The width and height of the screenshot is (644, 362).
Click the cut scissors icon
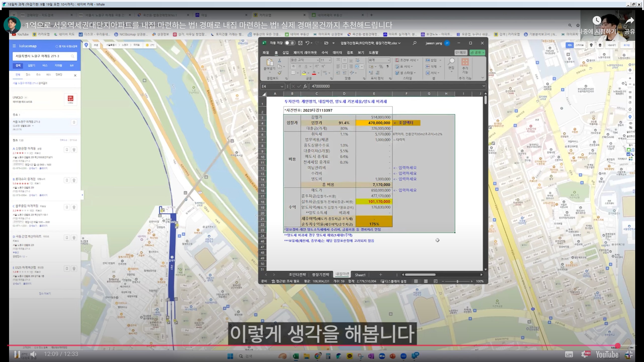(x=279, y=60)
